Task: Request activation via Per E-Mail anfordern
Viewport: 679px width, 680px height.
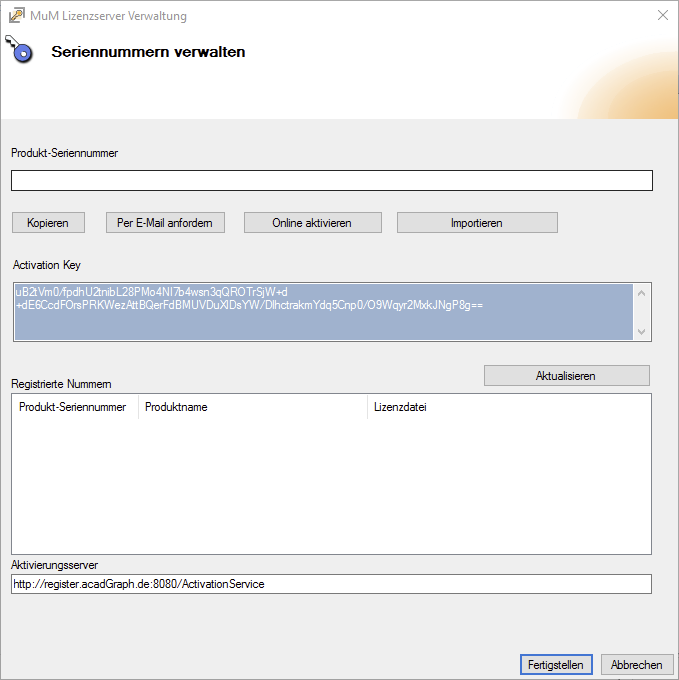Action: 165,223
